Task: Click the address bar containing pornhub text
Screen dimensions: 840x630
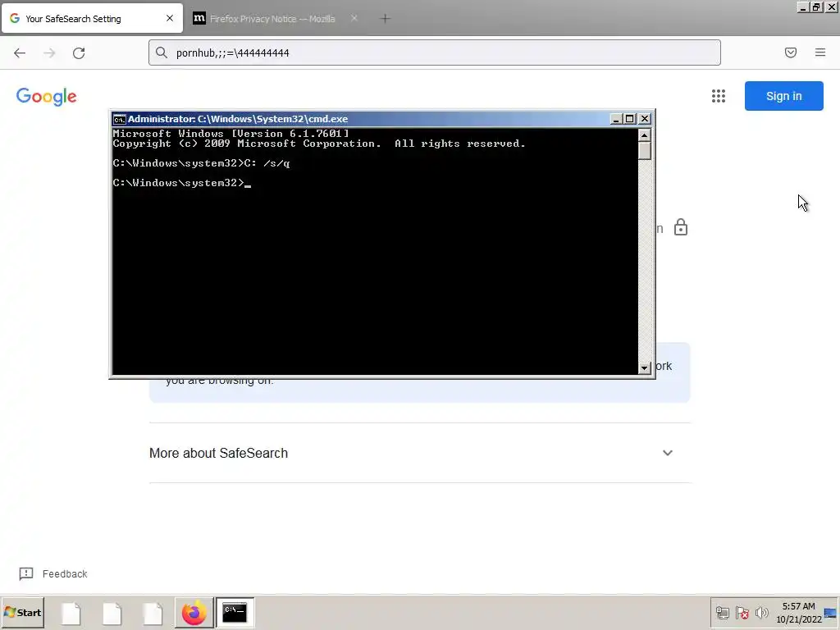Action: click(x=435, y=52)
